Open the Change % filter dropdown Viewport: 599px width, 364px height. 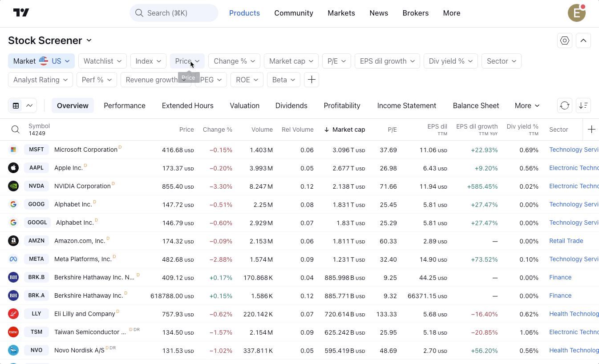[x=235, y=61]
